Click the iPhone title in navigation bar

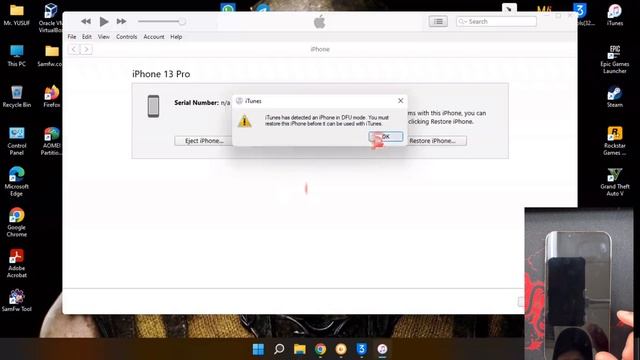coord(320,49)
